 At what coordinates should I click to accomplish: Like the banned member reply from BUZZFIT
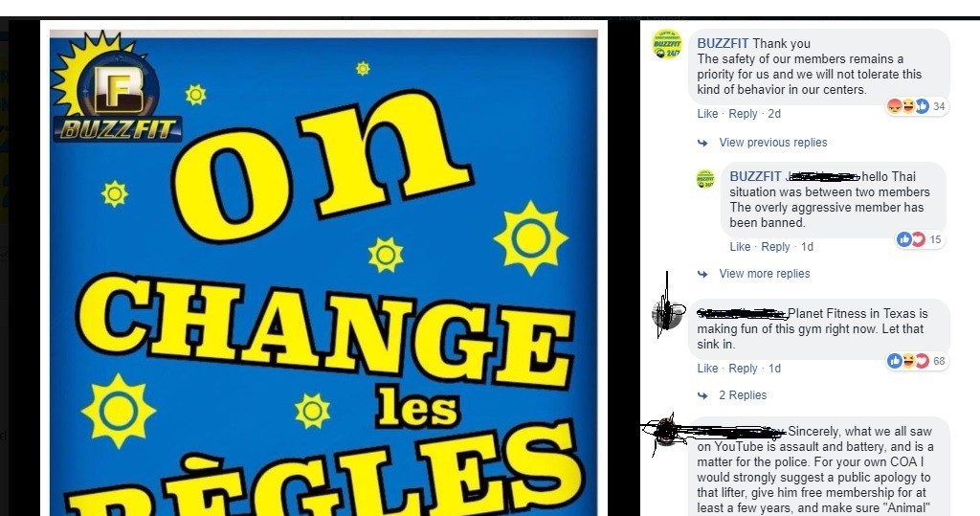tap(740, 247)
